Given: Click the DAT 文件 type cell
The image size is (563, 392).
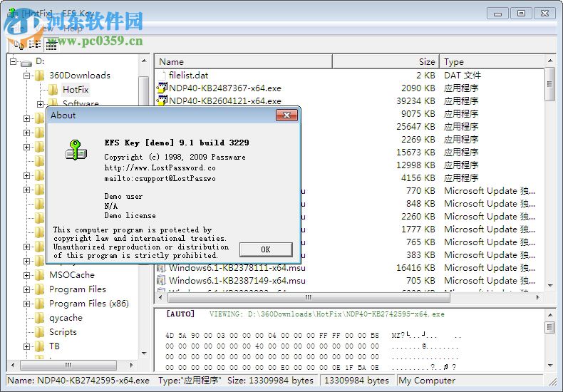Looking at the screenshot, I should tap(463, 76).
